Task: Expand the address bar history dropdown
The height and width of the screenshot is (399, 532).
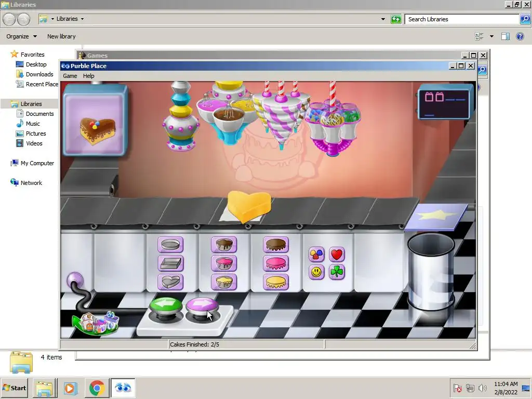Action: tap(383, 19)
